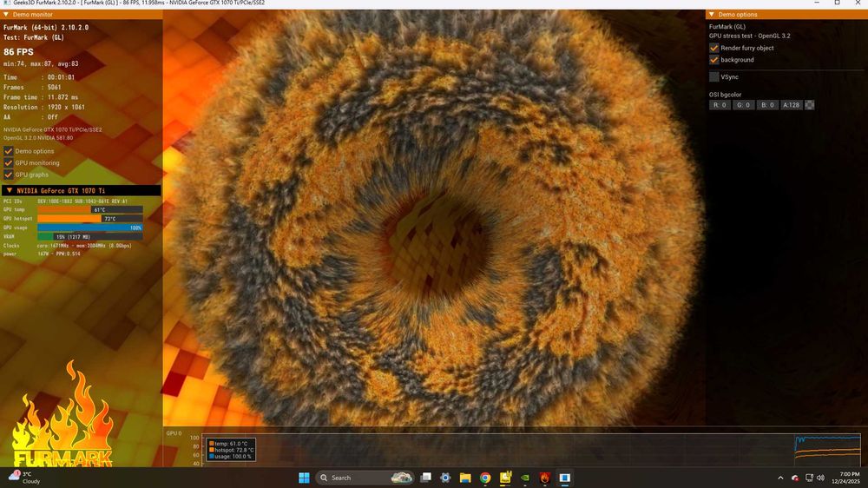Open the network tray icon
The image size is (868, 488).
coord(809,478)
